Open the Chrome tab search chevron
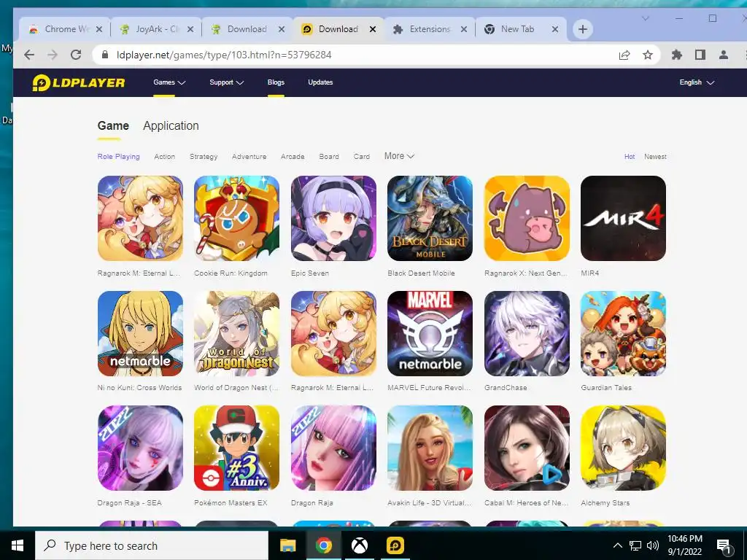This screenshot has height=560, width=747. 645,18
